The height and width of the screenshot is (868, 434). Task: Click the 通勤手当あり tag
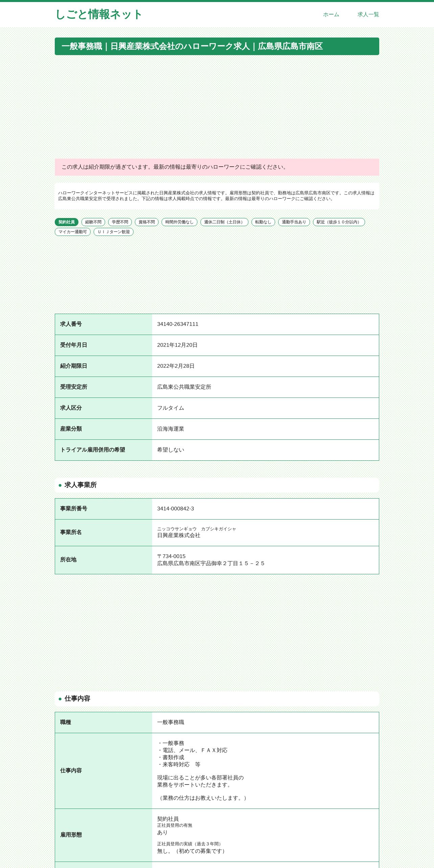coord(294,222)
